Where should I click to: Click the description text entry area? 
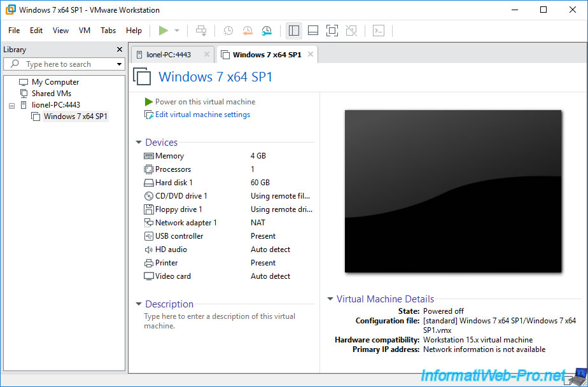click(x=220, y=321)
